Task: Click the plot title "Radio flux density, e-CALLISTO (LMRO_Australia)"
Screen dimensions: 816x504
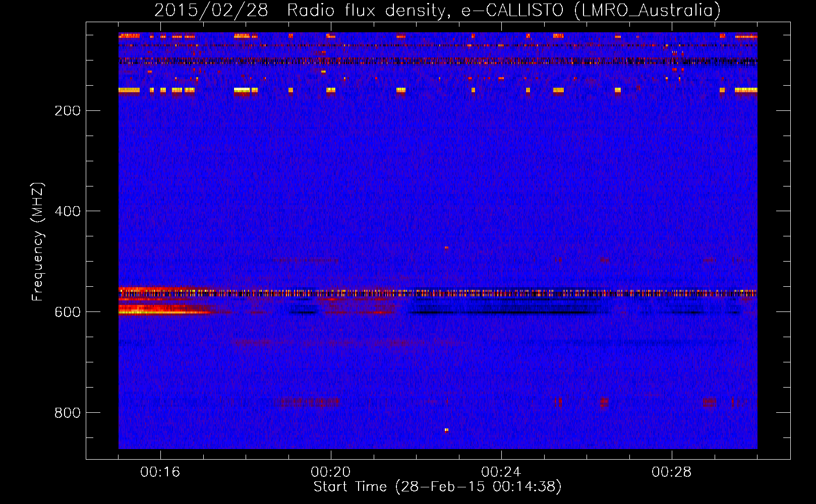Action: [504, 11]
